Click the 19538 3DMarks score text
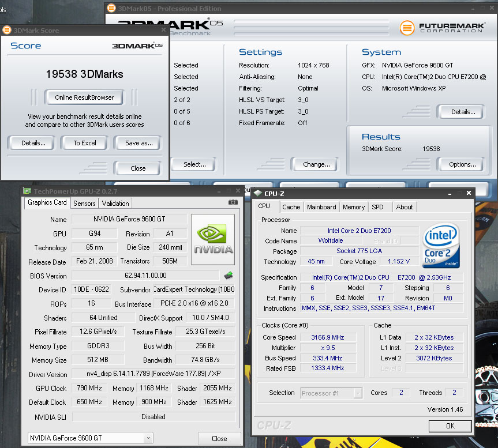This screenshot has width=498, height=448. click(x=84, y=74)
